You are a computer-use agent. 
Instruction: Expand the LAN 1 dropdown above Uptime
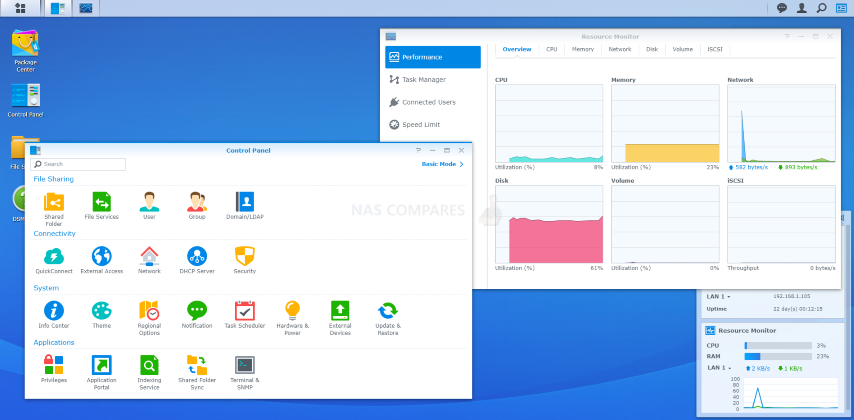coord(718,297)
